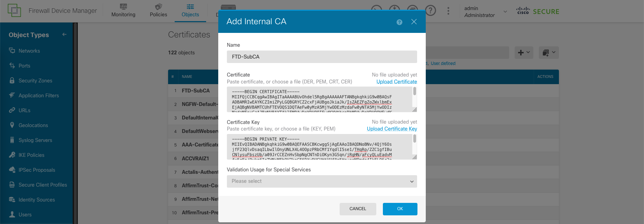Open Security Zones in sidebar

click(35, 81)
